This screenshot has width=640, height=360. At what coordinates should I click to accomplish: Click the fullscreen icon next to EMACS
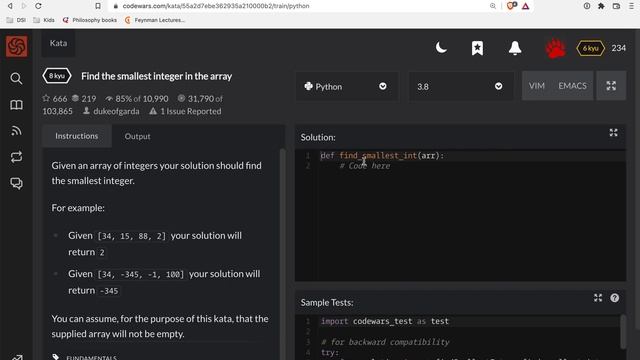click(611, 86)
